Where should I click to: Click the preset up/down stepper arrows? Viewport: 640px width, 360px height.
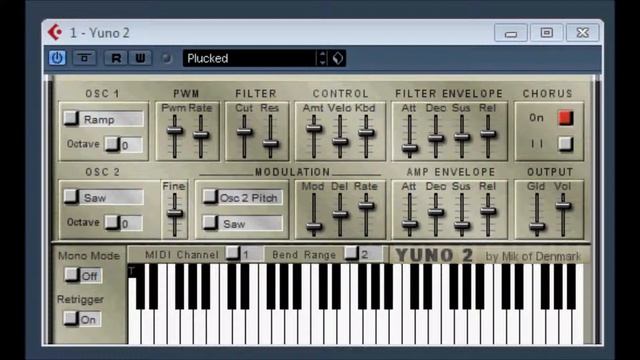322,58
